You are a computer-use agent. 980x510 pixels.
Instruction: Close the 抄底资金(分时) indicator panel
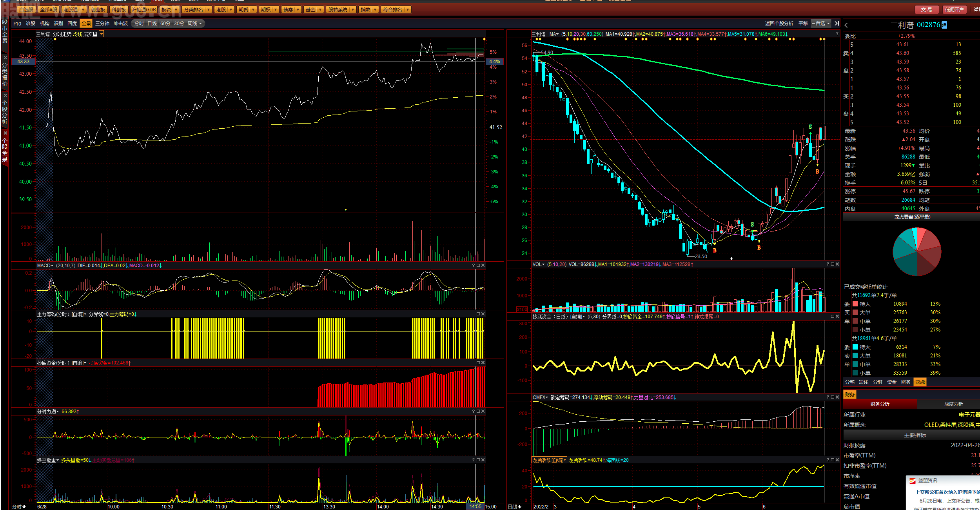click(483, 363)
